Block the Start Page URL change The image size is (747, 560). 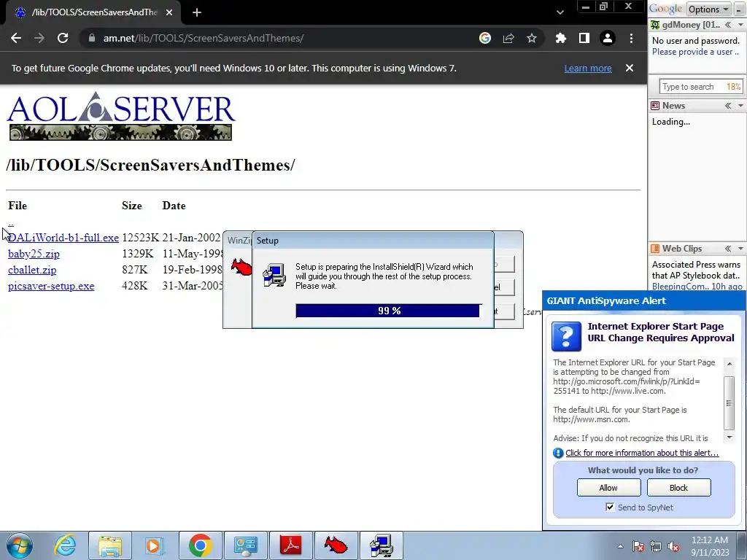pos(679,488)
